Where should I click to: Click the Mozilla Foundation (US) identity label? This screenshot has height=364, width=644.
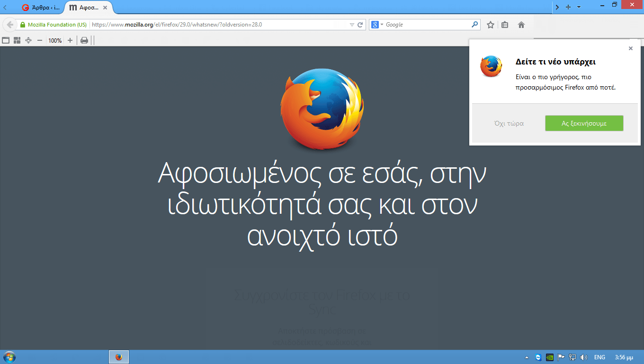pyautogui.click(x=57, y=25)
